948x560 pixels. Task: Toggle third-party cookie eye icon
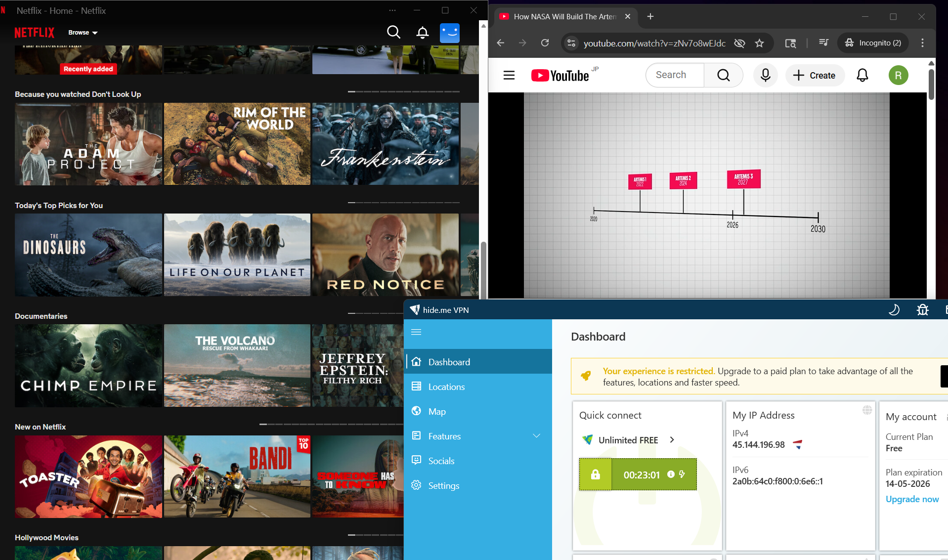739,43
